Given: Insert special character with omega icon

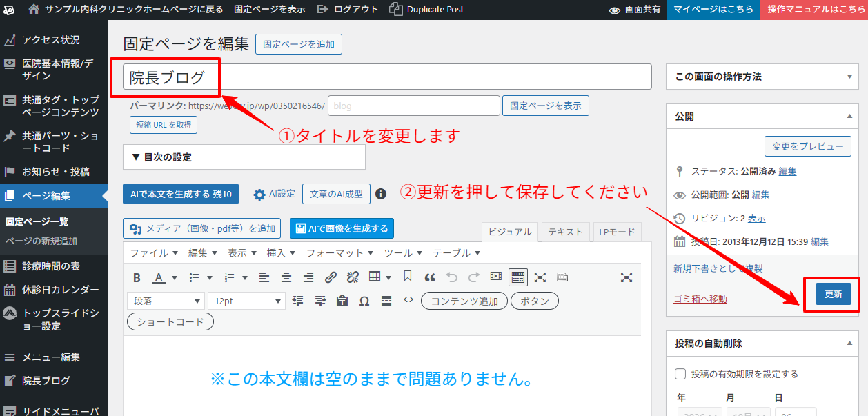Looking at the screenshot, I should (364, 301).
